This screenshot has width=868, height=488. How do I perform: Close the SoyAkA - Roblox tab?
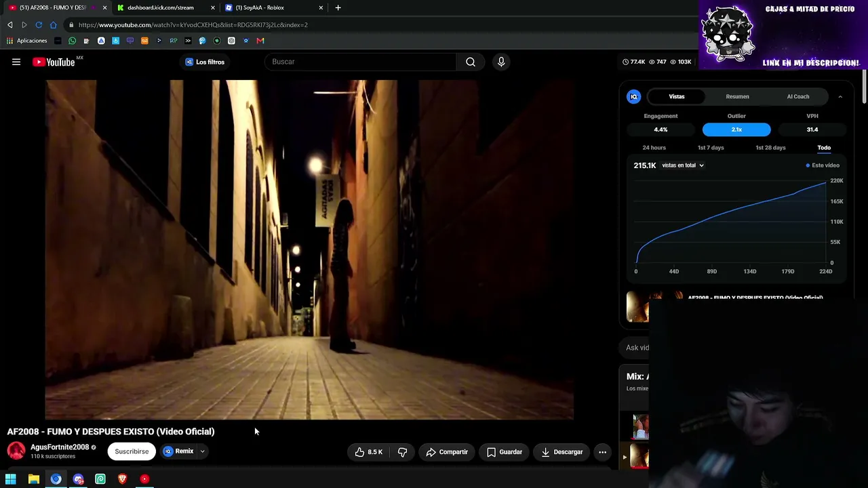tap(321, 7)
